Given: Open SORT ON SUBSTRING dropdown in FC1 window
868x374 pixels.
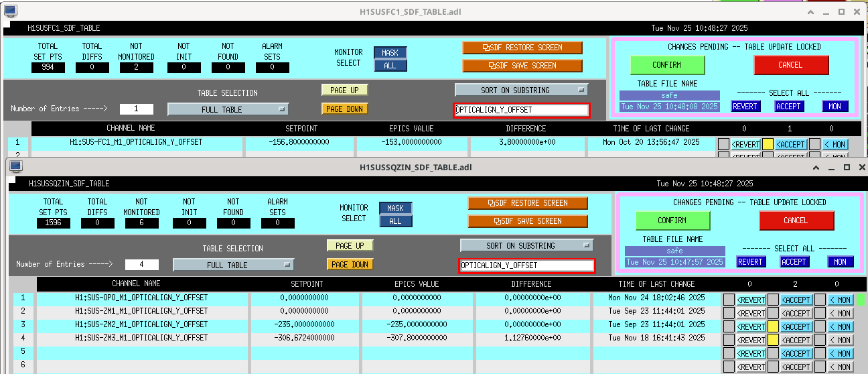Looking at the screenshot, I should point(521,90).
